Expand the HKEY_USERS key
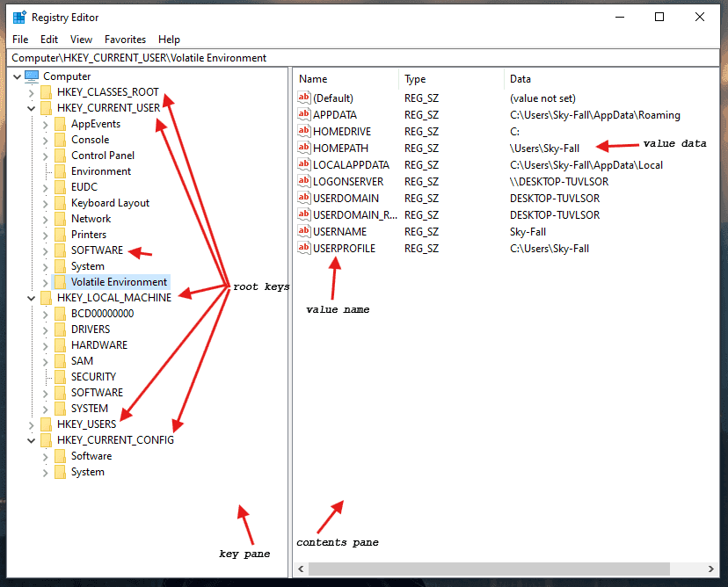Viewport: 728px width, 587px height. (31, 424)
